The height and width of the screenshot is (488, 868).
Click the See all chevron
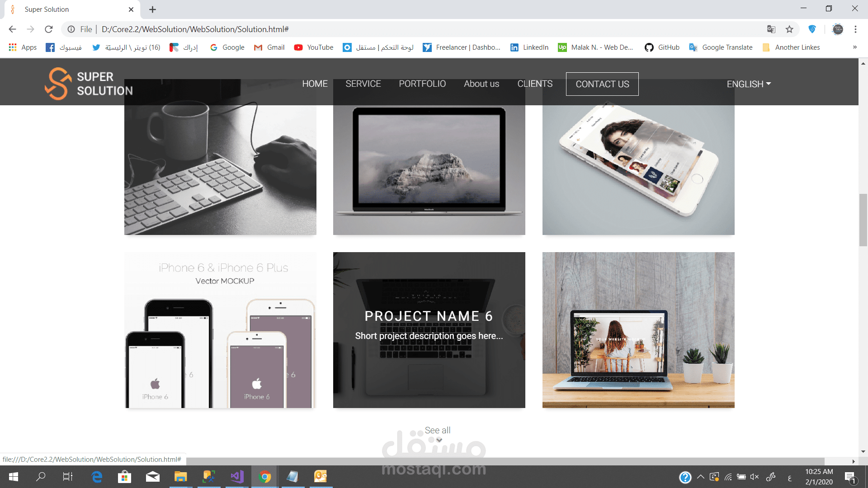[x=439, y=440]
